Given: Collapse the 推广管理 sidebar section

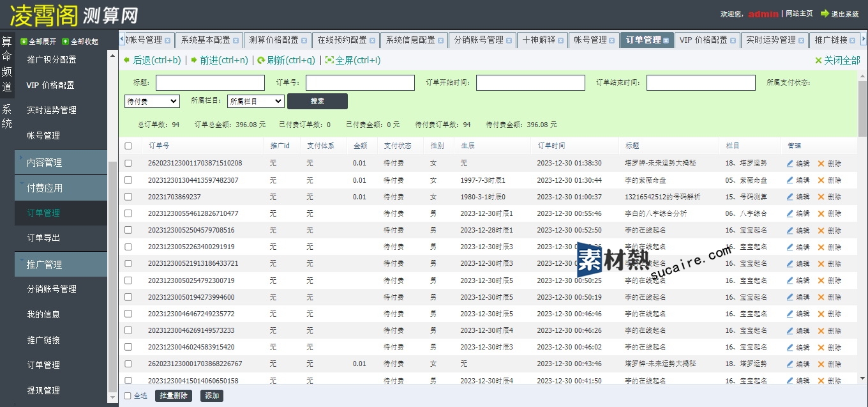Looking at the screenshot, I should [61, 265].
